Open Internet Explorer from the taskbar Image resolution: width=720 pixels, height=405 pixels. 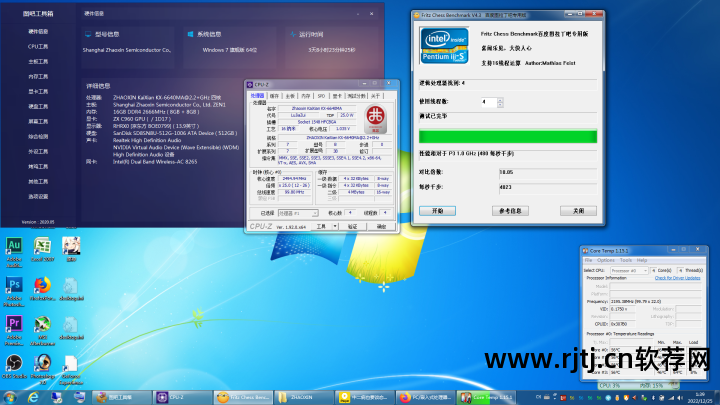[x=33, y=397]
